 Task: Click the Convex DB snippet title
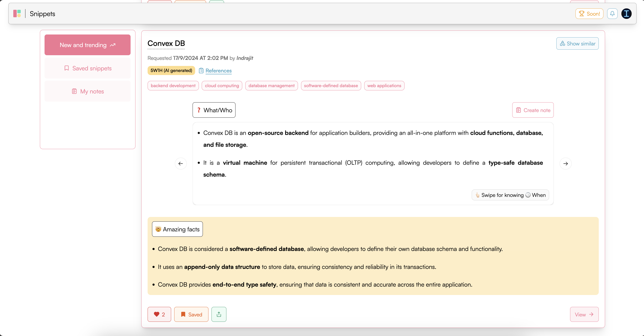(166, 44)
